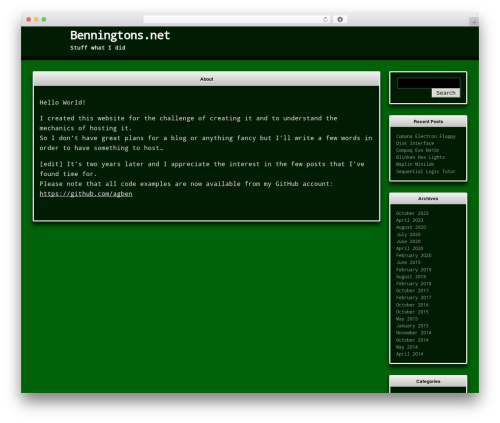Open November 2014 archive
Screen dimensions: 500x423
coord(413,333)
